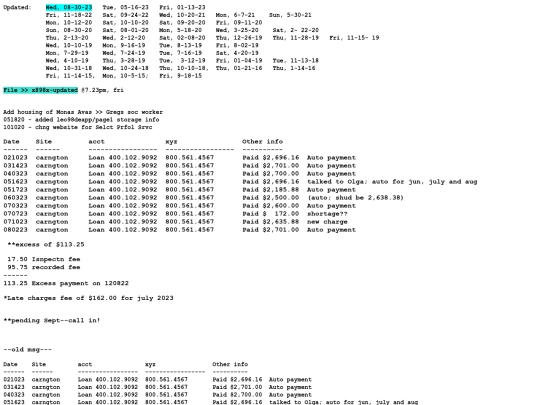Screen dimensions: 540x405
Task: Select highlighted text 'File >> x898x-updated'
Action: 41,90
